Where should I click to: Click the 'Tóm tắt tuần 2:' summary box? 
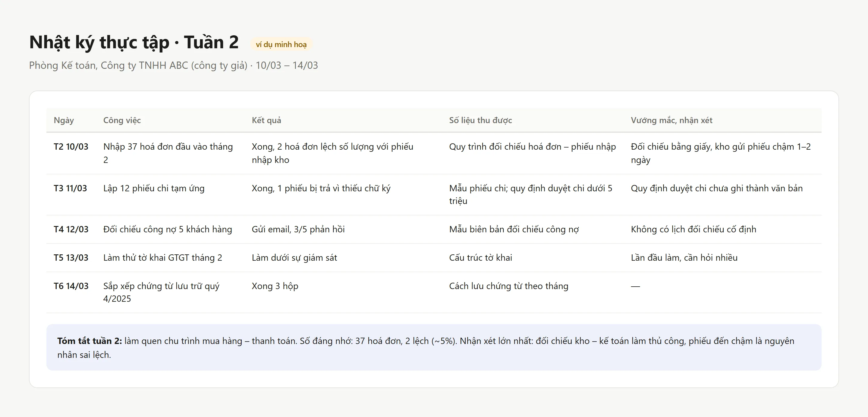[434, 348]
